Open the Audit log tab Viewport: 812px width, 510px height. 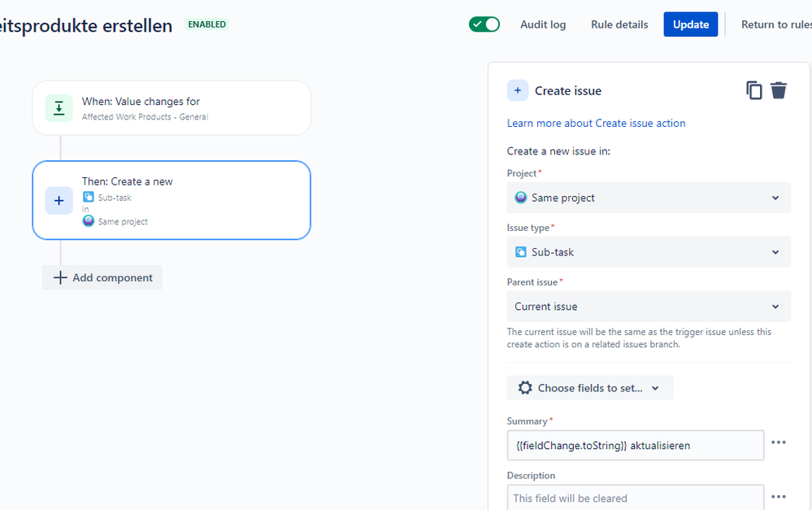coord(543,24)
